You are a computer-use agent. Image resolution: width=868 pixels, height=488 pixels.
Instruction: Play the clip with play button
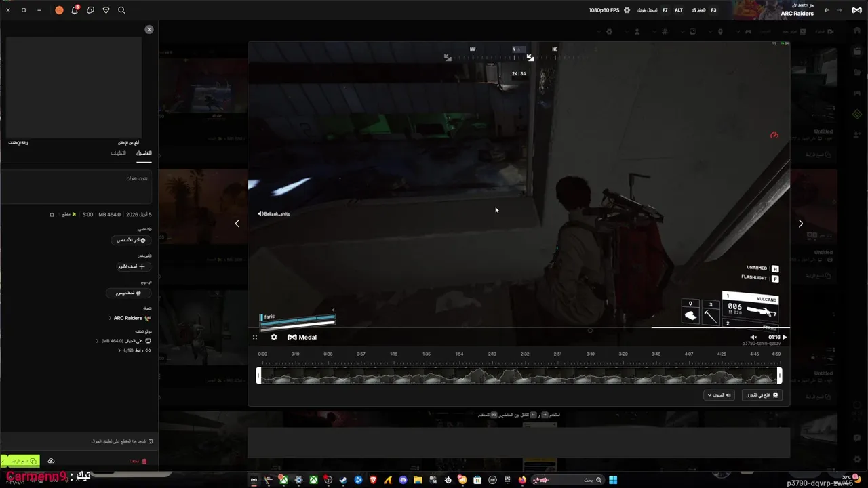tap(785, 337)
